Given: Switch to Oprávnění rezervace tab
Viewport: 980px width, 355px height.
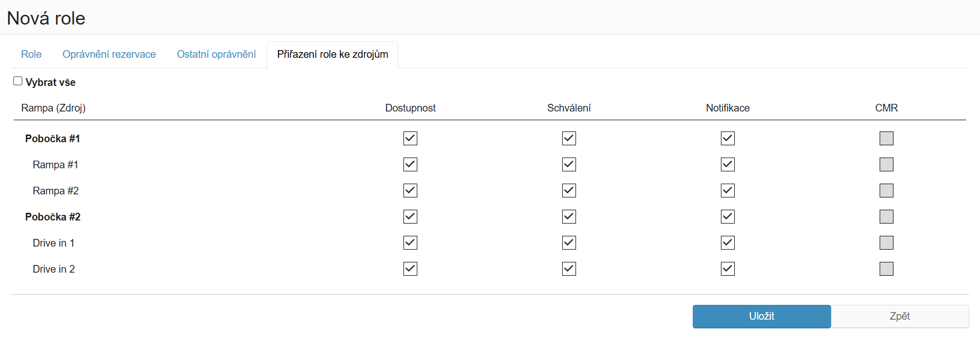Looking at the screenshot, I should [x=109, y=54].
